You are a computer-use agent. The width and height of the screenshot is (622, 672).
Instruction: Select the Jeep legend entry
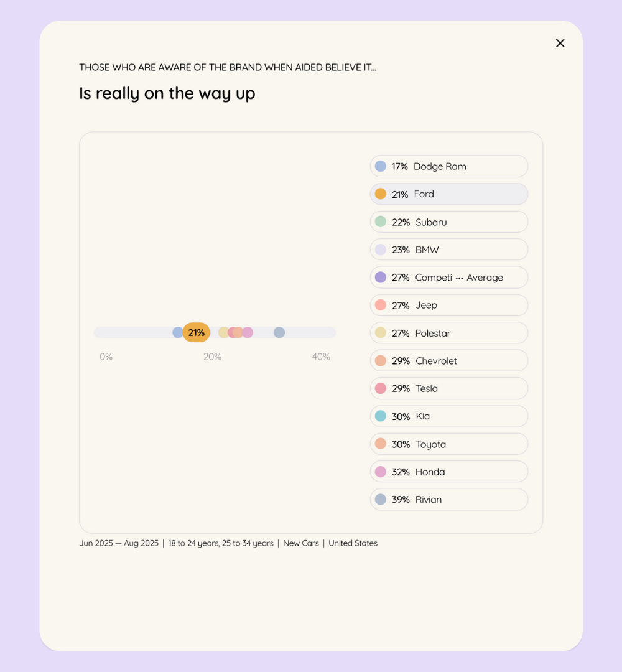click(x=449, y=305)
